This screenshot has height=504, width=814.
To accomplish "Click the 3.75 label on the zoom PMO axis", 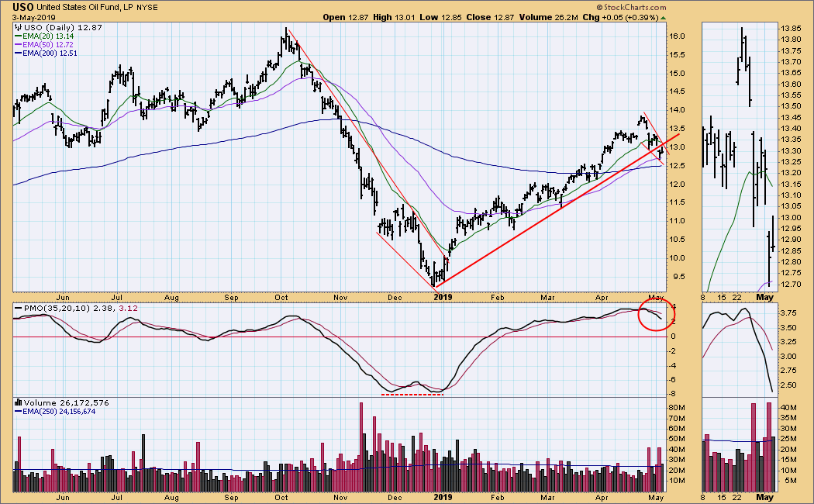I will pos(788,313).
